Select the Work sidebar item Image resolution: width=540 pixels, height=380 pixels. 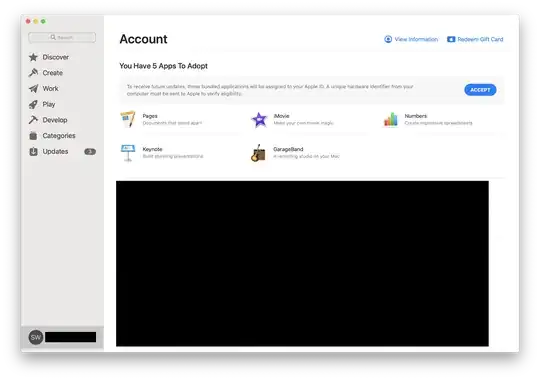[x=50, y=89]
